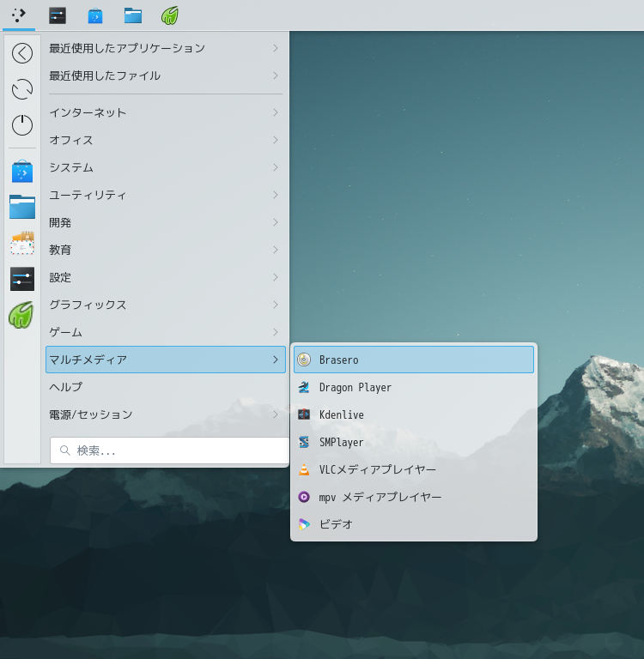Expand the 教育 submenu arrow
The image size is (644, 659).
[276, 250]
